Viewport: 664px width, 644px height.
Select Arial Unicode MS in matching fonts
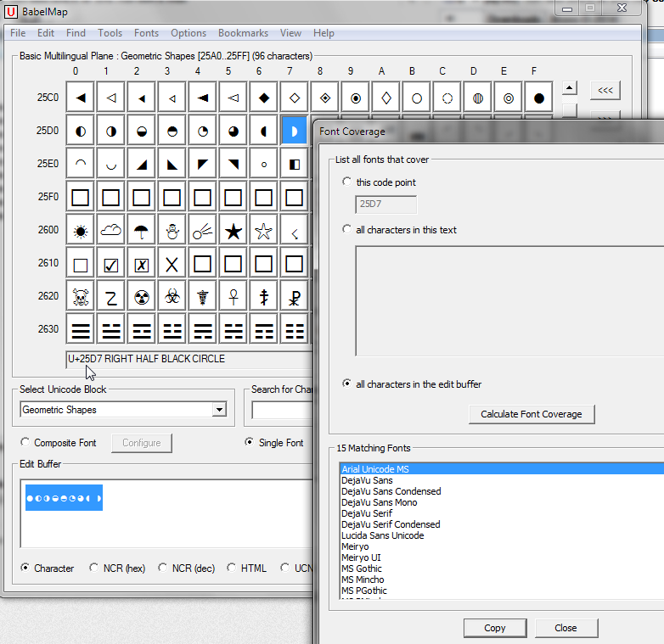tap(502, 469)
